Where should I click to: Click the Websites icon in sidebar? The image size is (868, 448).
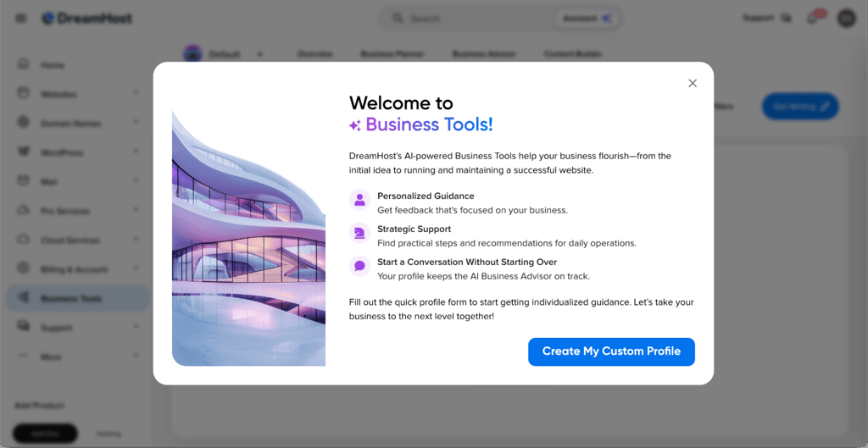(x=23, y=93)
